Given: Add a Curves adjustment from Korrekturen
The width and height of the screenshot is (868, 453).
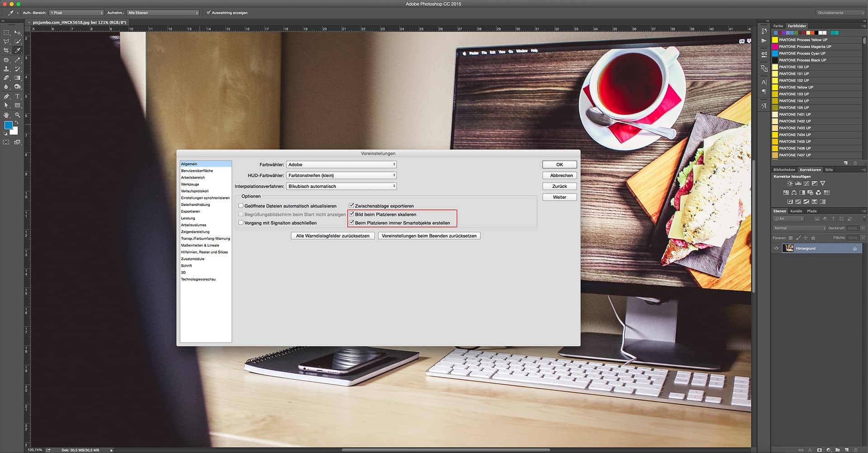Looking at the screenshot, I should pyautogui.click(x=807, y=184).
